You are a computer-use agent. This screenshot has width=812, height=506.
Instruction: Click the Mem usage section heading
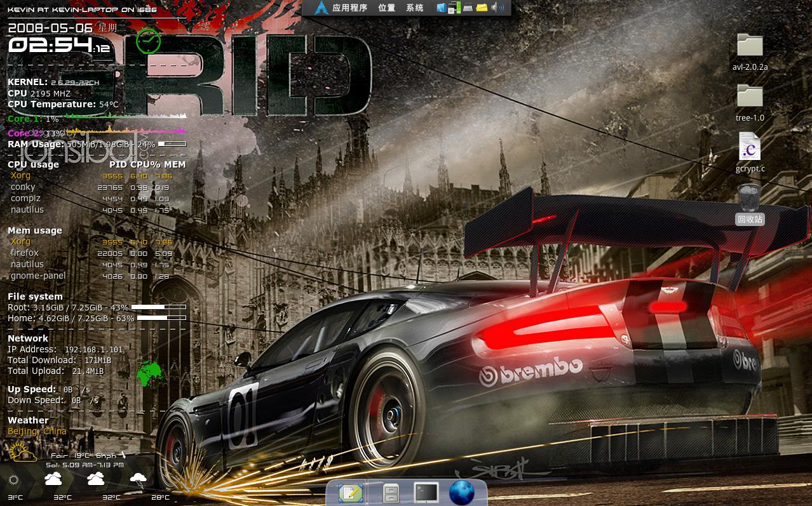[35, 230]
